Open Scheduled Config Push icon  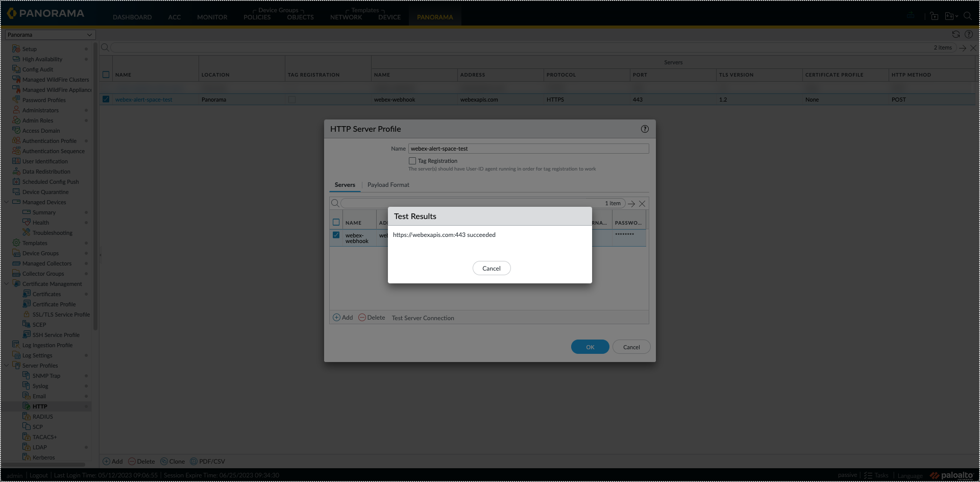16,182
